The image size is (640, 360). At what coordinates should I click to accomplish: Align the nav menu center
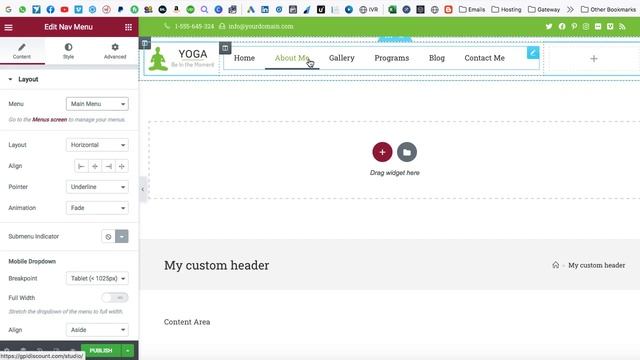click(95, 166)
